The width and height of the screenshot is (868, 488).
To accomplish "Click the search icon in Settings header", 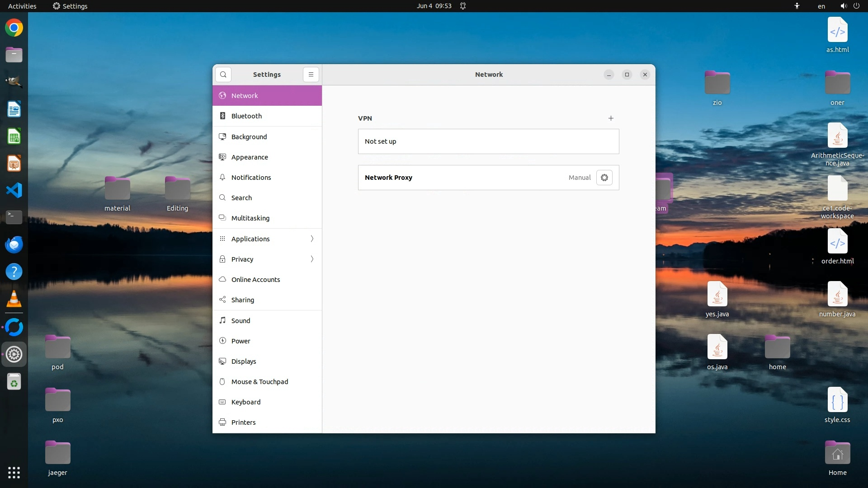I will (x=223, y=75).
